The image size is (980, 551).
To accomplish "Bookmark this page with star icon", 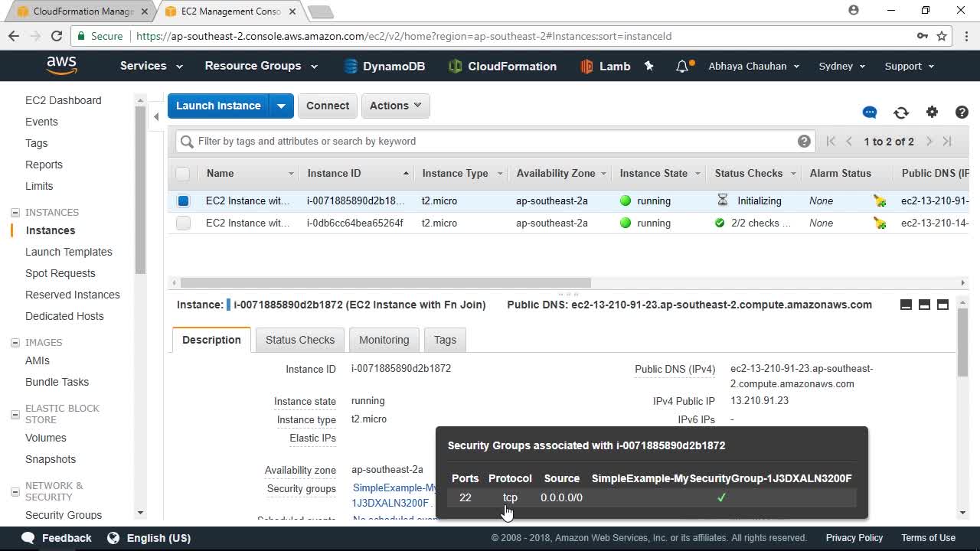I will point(942,36).
